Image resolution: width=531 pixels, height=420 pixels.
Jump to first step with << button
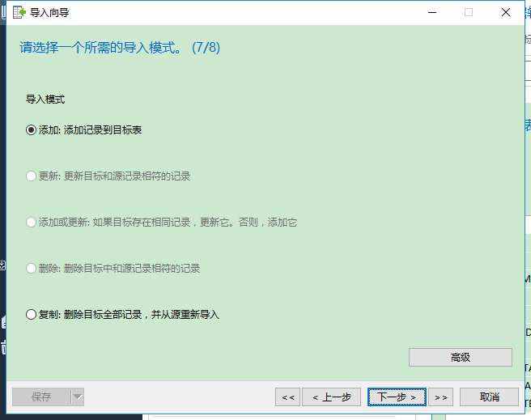coord(288,397)
